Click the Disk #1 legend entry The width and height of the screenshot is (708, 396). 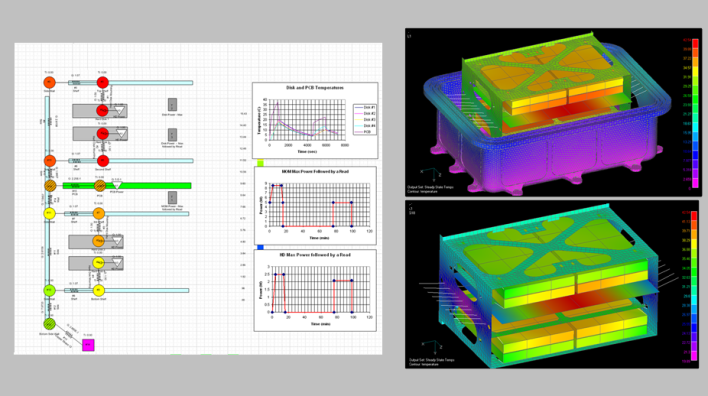tap(364, 107)
